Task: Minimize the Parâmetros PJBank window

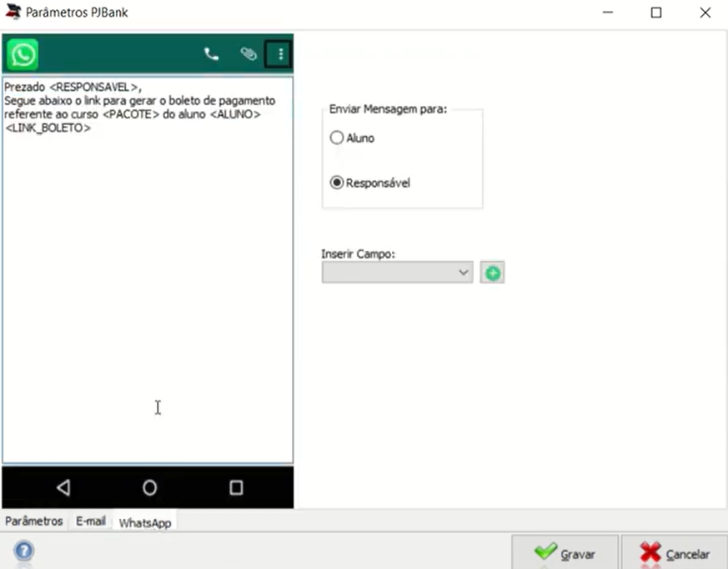Action: point(608,13)
